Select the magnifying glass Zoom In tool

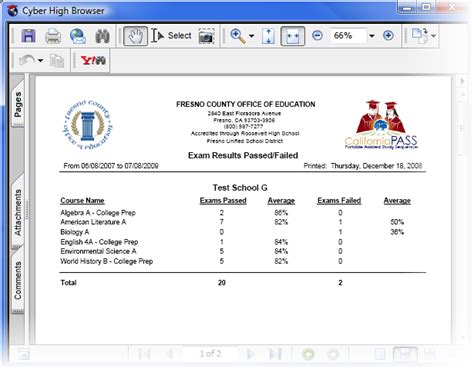[238, 36]
